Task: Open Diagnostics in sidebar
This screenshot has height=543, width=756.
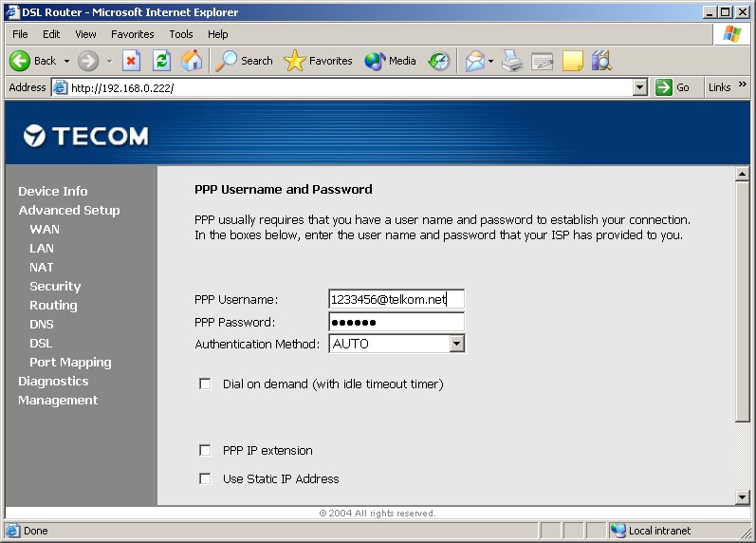Action: pos(53,382)
